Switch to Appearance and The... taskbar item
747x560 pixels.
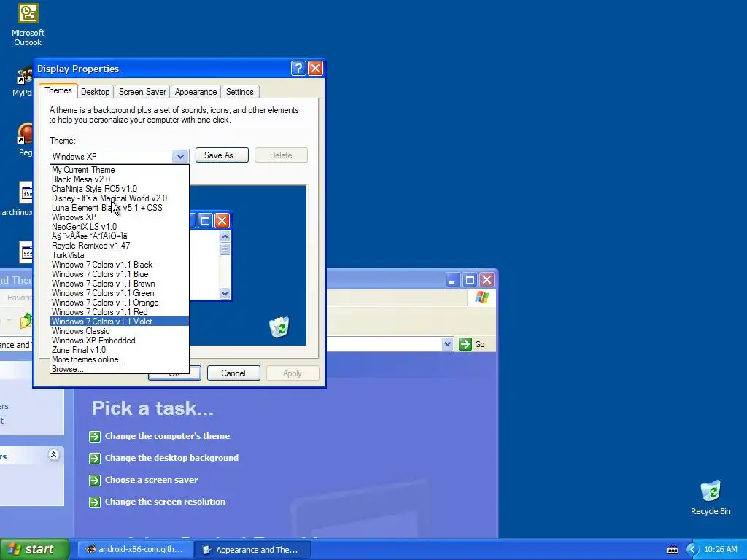pos(252,550)
